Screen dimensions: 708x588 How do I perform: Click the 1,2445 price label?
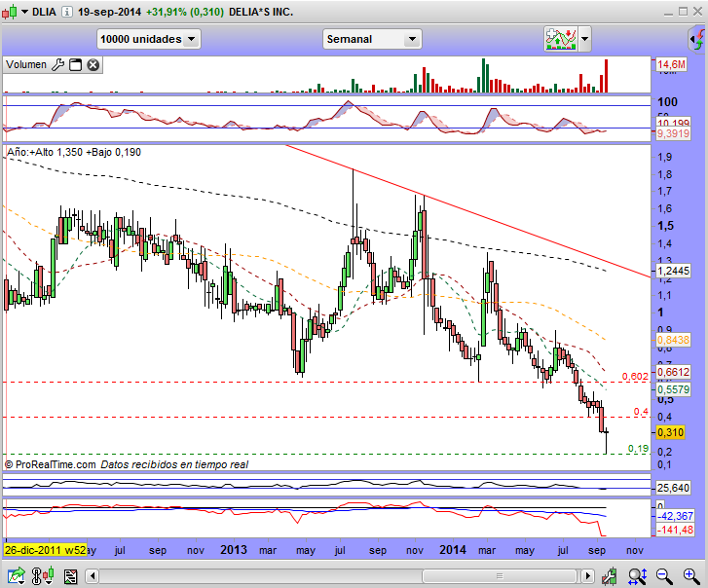tap(673, 271)
